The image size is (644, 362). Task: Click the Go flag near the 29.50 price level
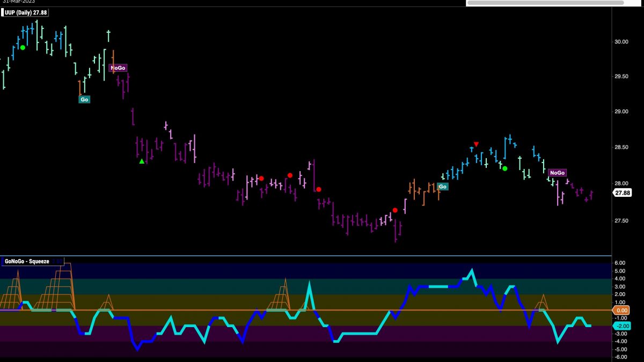pos(84,99)
